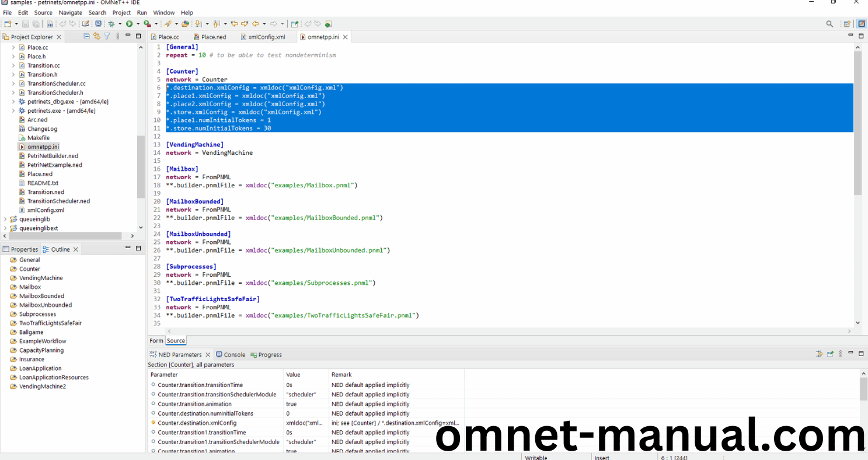Open the Console tab
The width and height of the screenshot is (868, 460).
tap(234, 354)
